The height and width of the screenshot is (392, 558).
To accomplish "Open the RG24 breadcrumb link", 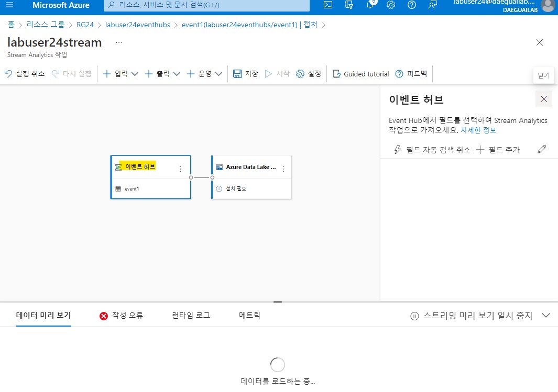I will (85, 25).
